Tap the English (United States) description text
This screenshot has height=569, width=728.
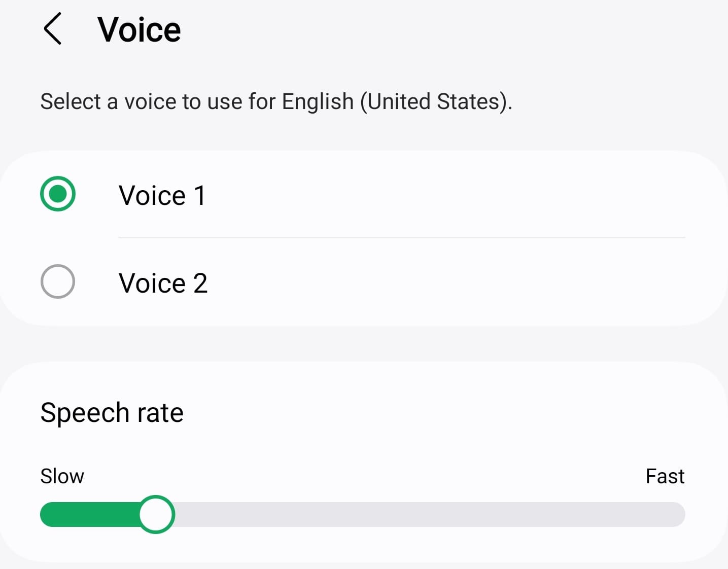(276, 101)
